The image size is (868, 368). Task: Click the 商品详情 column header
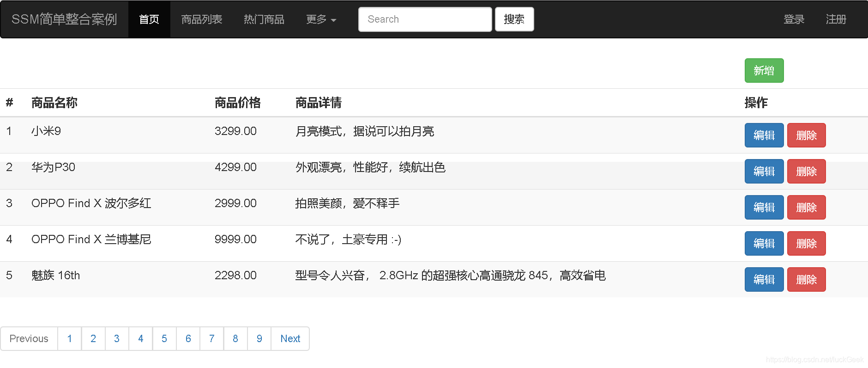click(x=319, y=103)
